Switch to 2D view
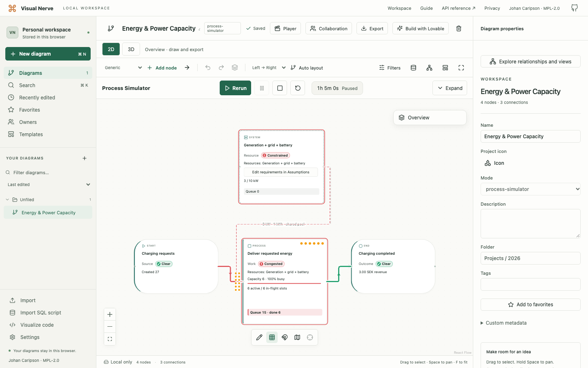588x368 pixels. [111, 49]
